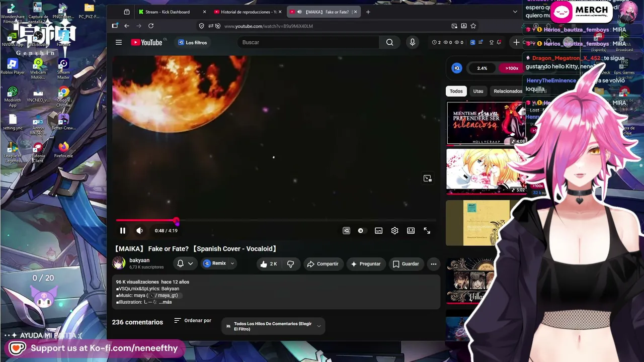Start voice search with the microphone
The image size is (644, 362).
pyautogui.click(x=412, y=42)
